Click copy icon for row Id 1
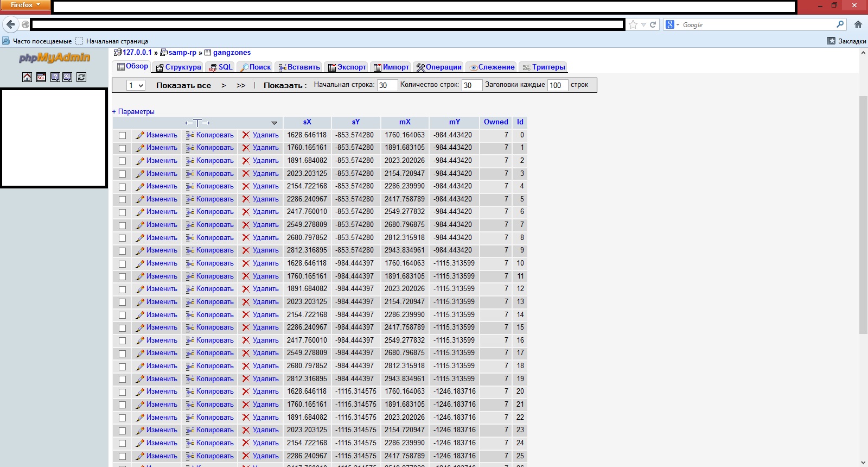 click(190, 148)
